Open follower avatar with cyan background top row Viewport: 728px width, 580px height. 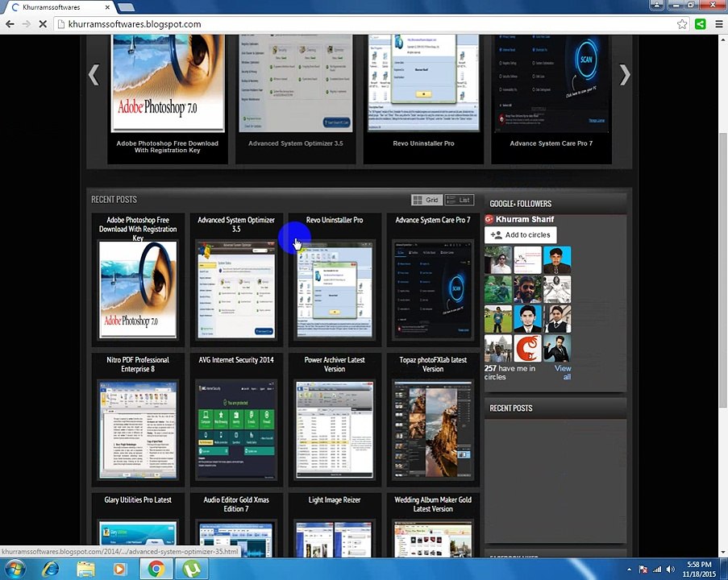click(x=557, y=260)
